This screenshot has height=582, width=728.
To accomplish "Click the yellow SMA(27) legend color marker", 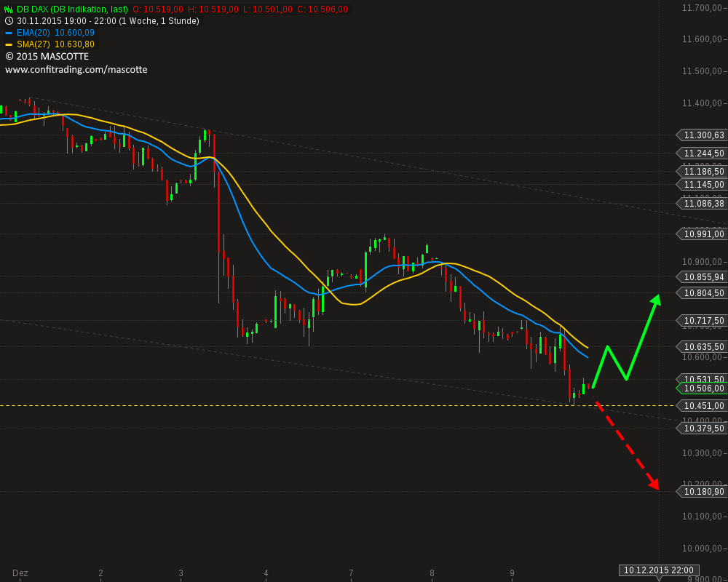I will coord(9,44).
